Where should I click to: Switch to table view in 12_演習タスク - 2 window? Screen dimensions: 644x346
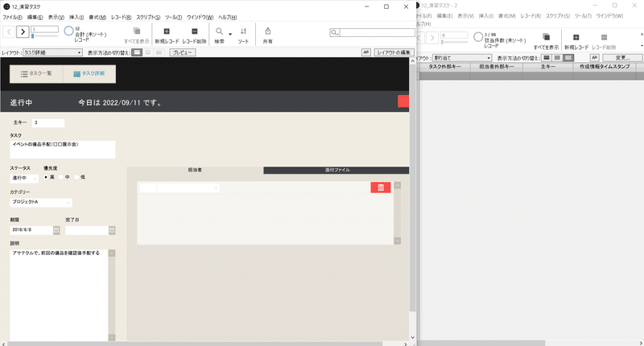[568, 58]
